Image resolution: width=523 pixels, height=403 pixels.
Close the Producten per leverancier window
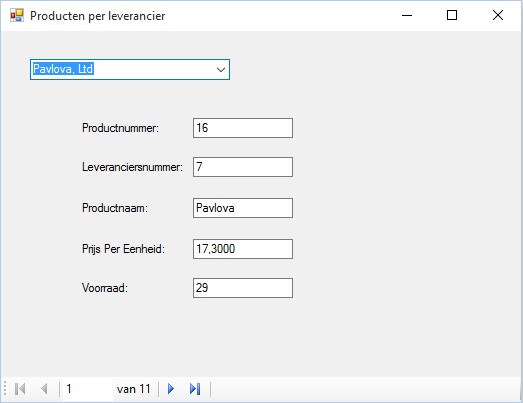498,15
